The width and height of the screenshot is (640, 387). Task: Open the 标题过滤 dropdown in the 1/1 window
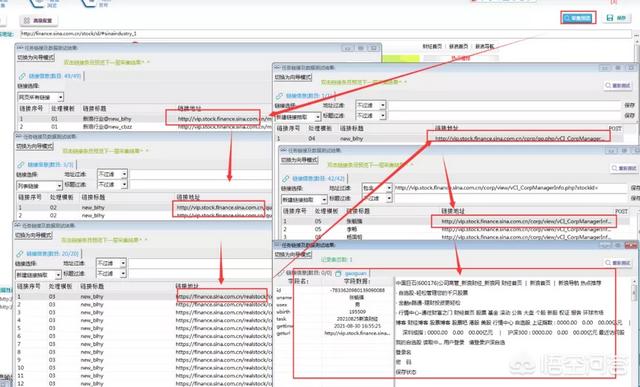(371, 116)
